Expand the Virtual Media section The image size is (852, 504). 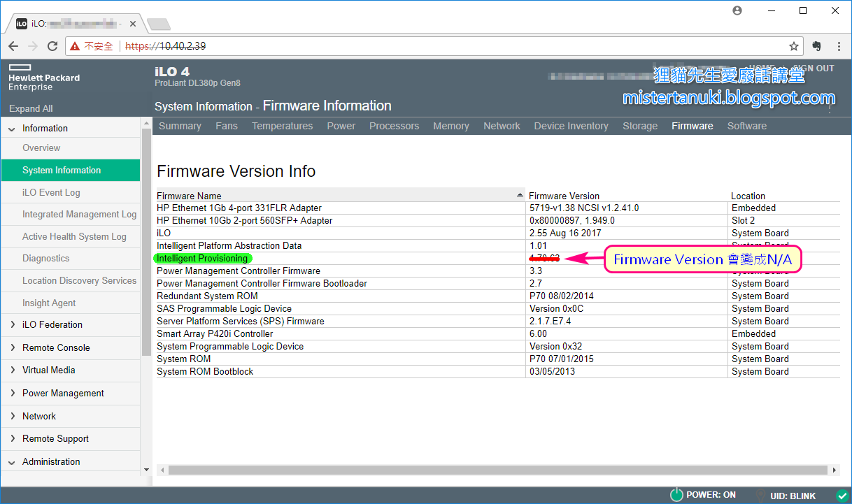(12, 370)
